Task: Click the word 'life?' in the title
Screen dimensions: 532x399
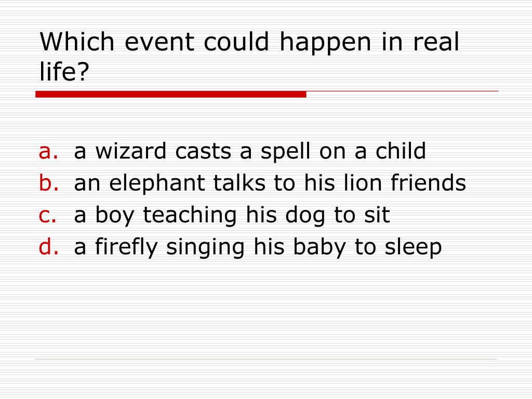Action: coord(64,71)
